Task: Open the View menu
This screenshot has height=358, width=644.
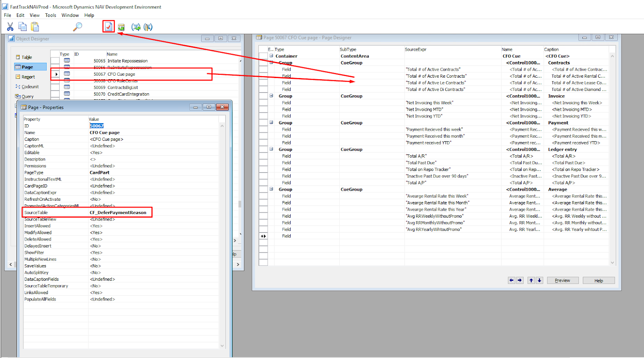Action: click(x=35, y=15)
